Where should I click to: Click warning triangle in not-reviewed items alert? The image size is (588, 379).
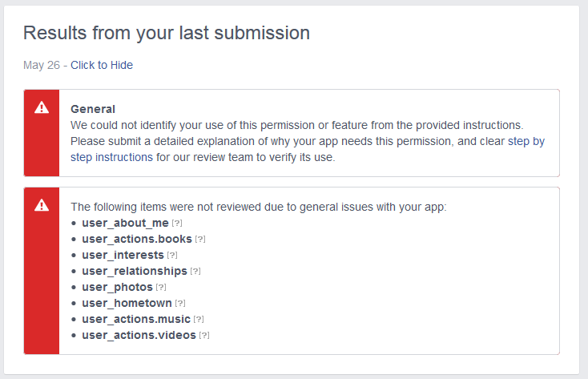pos(42,206)
